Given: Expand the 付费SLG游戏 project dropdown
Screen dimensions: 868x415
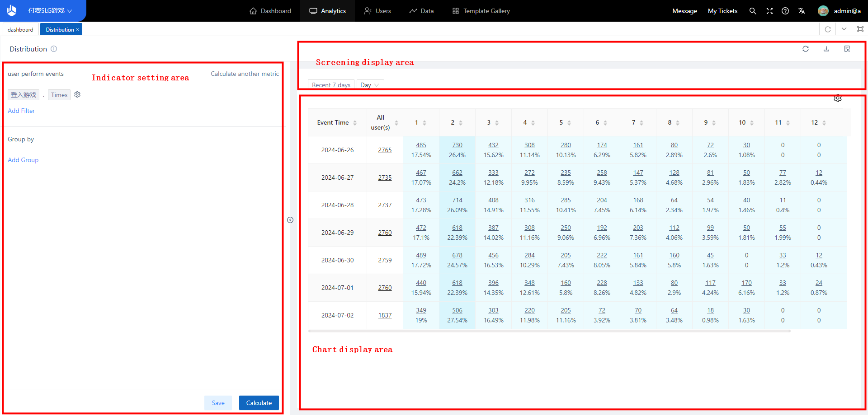Looking at the screenshot, I should point(50,11).
